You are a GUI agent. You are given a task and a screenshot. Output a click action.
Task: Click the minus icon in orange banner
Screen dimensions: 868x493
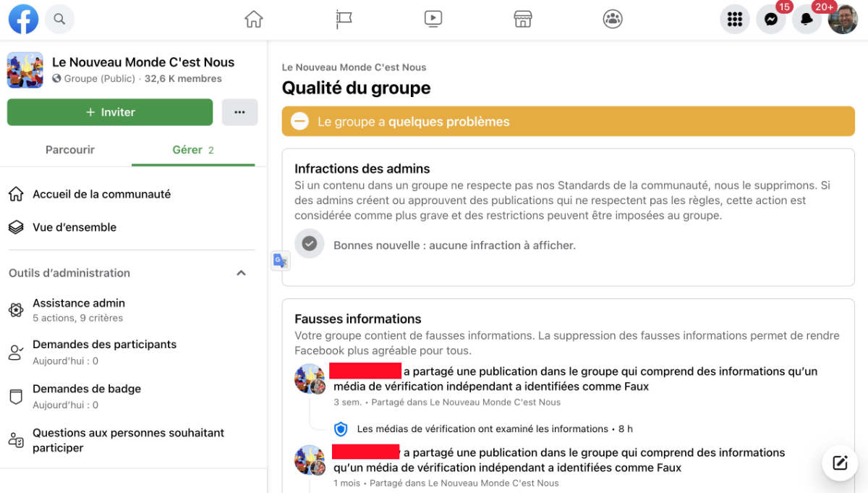coord(299,122)
